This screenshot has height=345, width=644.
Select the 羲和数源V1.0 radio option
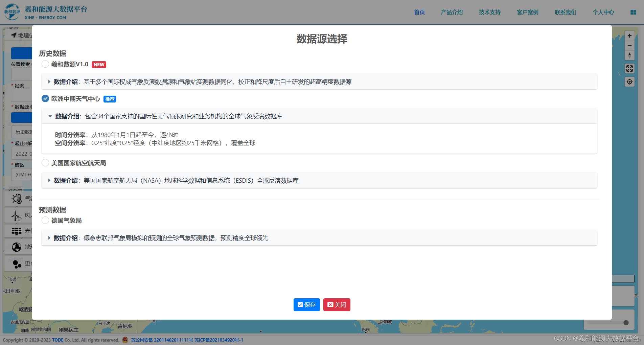click(45, 64)
